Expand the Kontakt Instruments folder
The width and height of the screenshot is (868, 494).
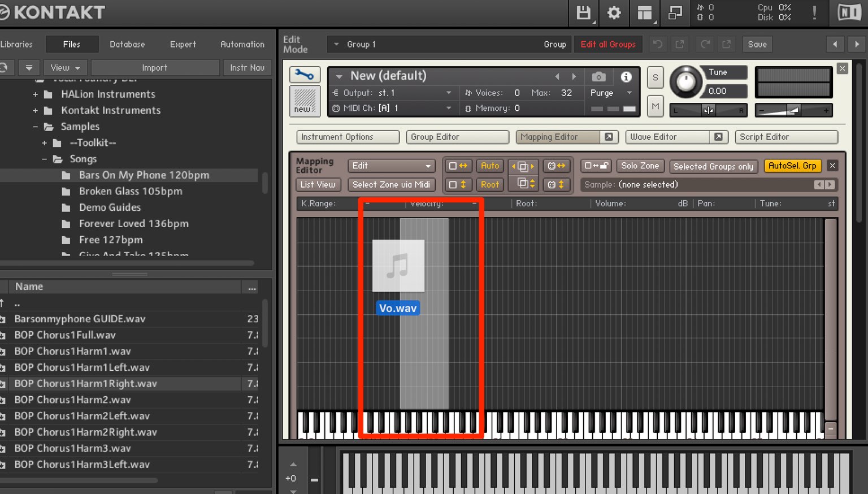pyautogui.click(x=36, y=111)
